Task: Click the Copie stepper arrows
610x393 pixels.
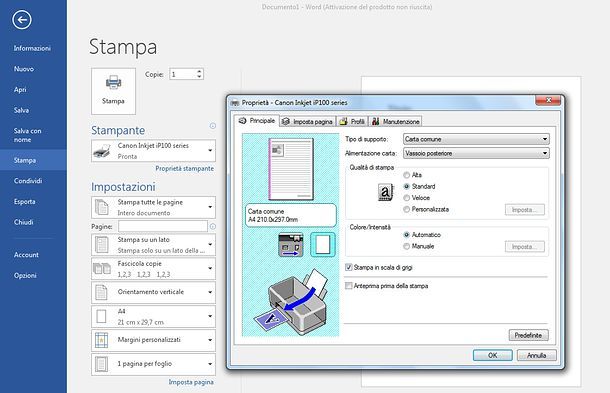Action: point(199,74)
